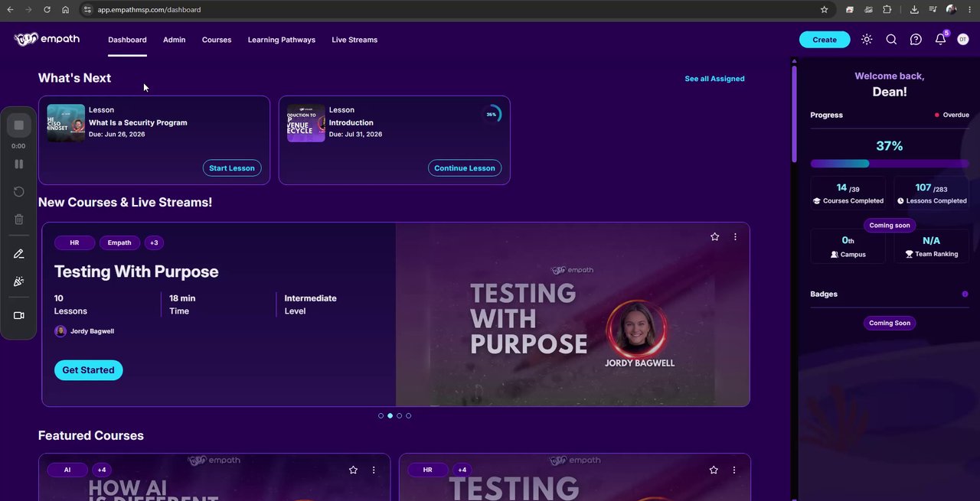Stop the recording in the side toolbar
Image resolution: width=980 pixels, height=501 pixels.
[19, 125]
